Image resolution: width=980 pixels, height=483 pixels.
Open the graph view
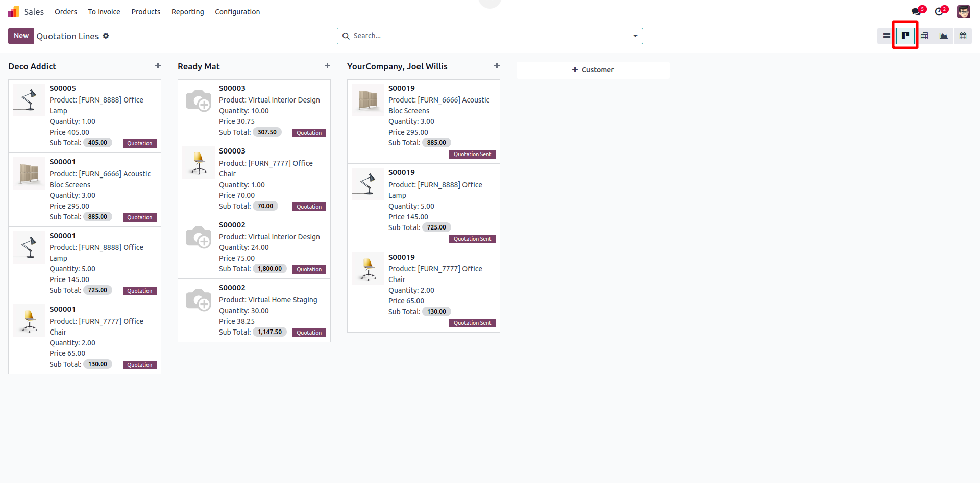coord(944,36)
